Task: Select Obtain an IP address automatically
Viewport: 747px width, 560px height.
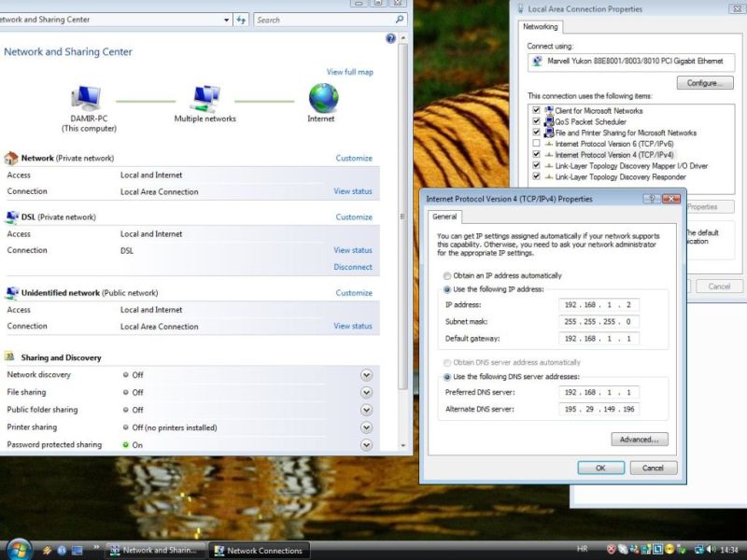Action: coord(446,275)
